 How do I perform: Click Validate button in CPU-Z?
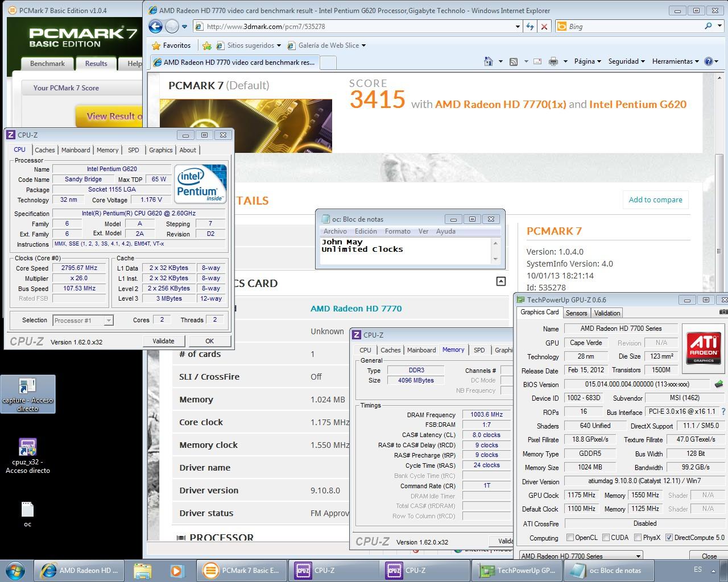click(163, 341)
